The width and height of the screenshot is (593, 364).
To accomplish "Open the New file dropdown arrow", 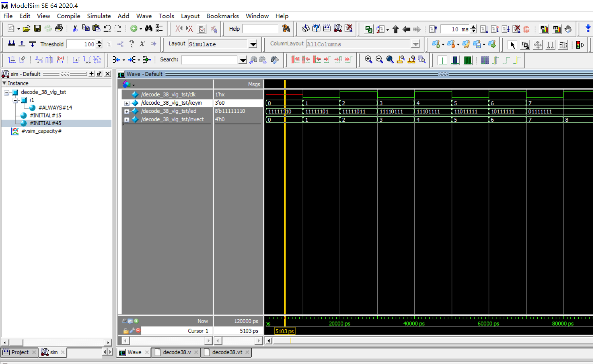I will click(x=18, y=29).
